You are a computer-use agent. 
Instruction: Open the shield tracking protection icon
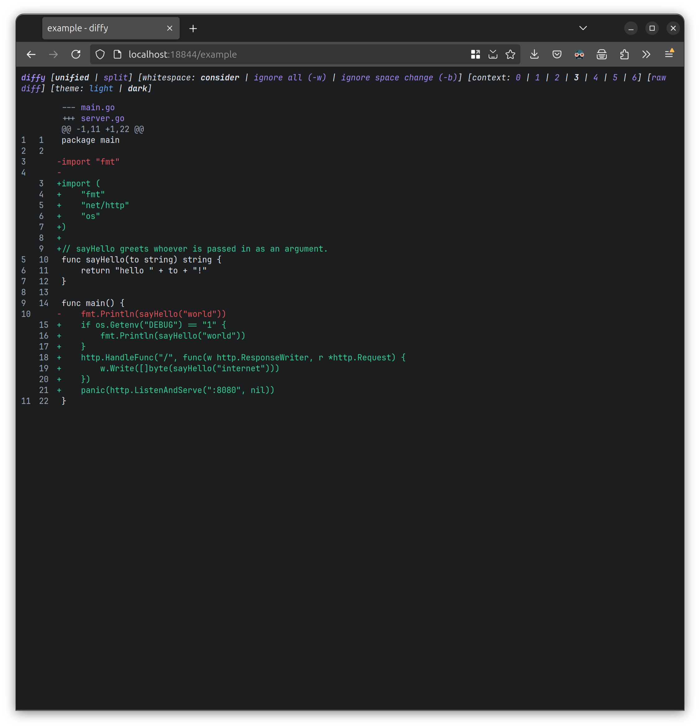tap(100, 55)
